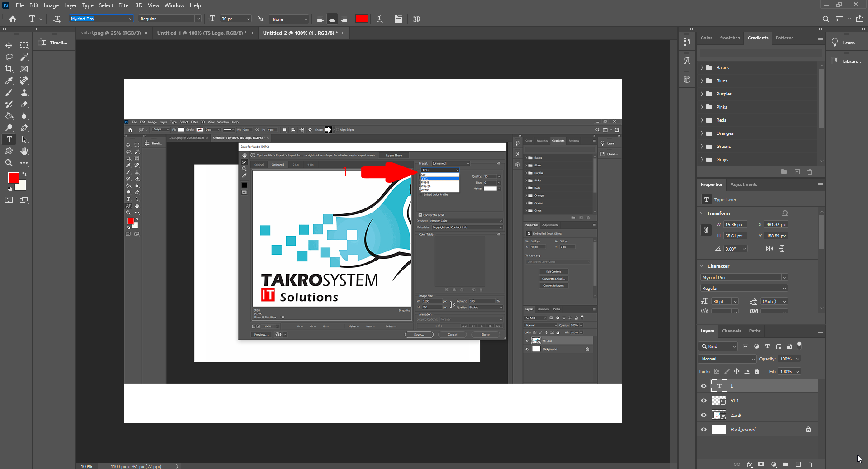The height and width of the screenshot is (469, 868).
Task: Open the Timeline panel button
Action: point(53,43)
